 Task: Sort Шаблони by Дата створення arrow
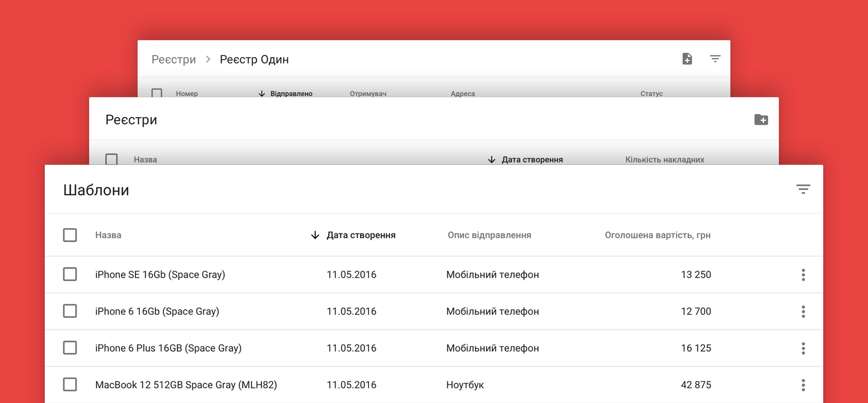coord(315,235)
